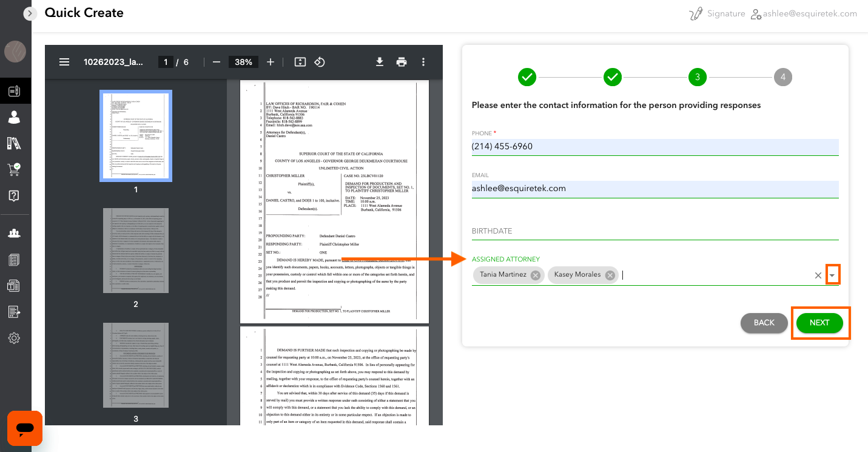Screen dimensions: 868x452
Task: Remove Tania Martinez from assigned attorneys
Action: (535, 275)
